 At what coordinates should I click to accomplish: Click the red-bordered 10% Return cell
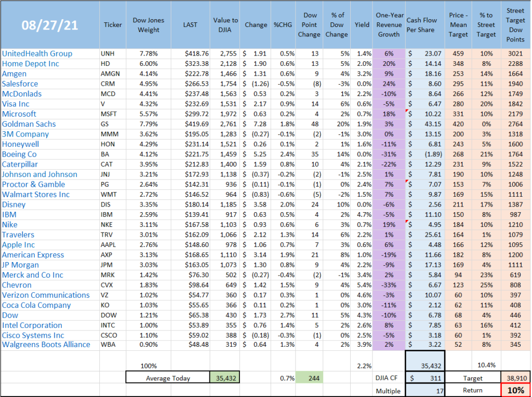coord(515,390)
